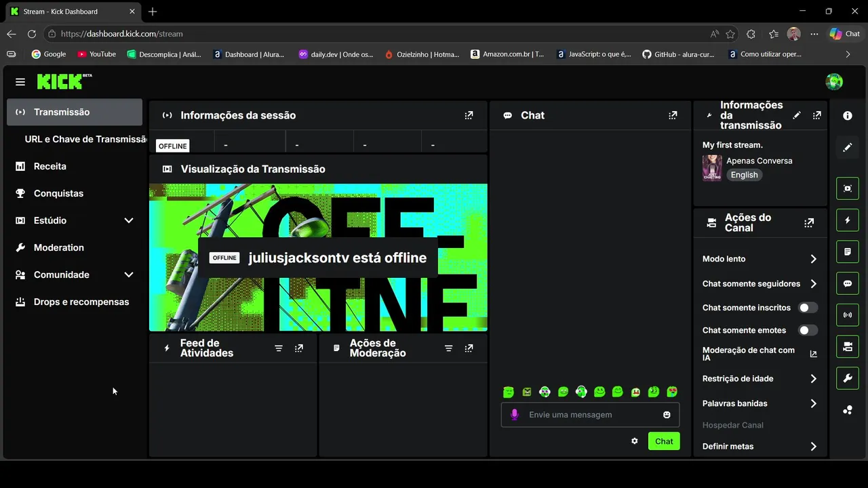Click the green Chat send button
868x488 pixels.
pos(664,441)
